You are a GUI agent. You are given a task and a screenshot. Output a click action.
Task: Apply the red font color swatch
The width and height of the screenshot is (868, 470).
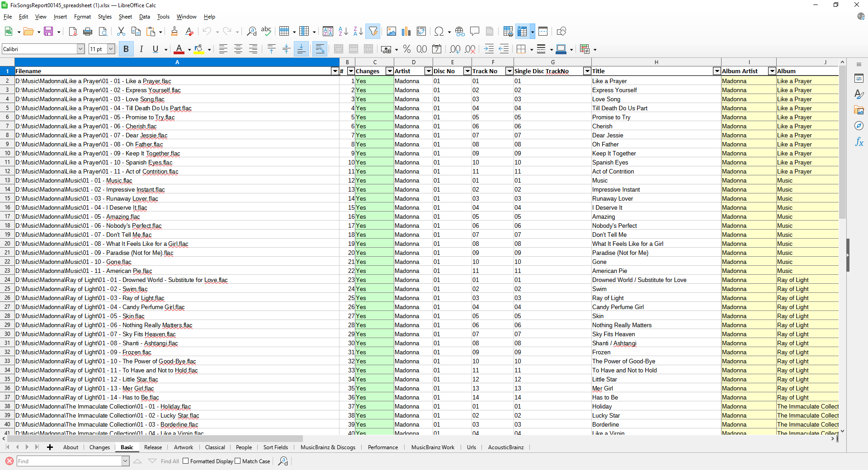point(179,49)
